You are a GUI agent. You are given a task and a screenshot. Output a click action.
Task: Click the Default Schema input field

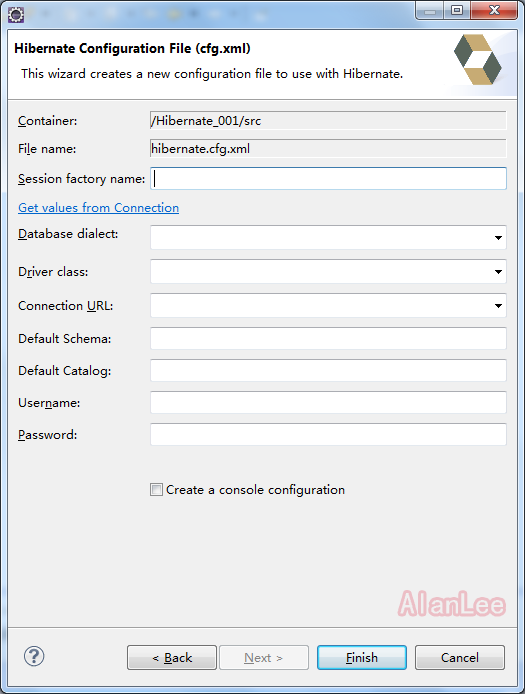tap(328, 339)
